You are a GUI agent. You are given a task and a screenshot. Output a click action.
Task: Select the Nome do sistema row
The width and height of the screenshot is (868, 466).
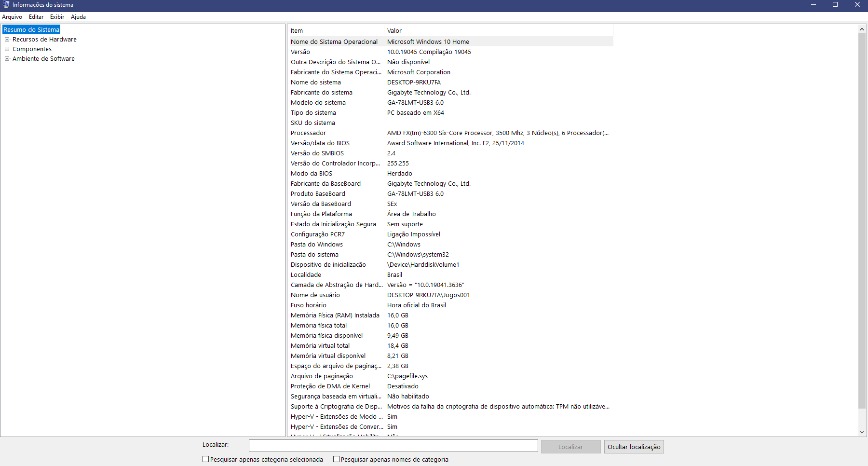coord(450,82)
